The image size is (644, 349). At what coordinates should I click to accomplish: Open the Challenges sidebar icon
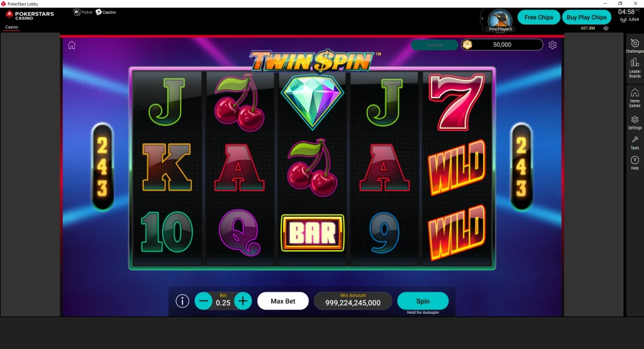(x=635, y=46)
